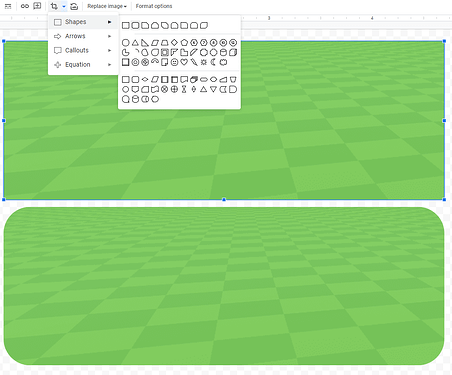Choose flowchart collate hourglass shape
The width and height of the screenshot is (452, 375).
click(x=184, y=89)
